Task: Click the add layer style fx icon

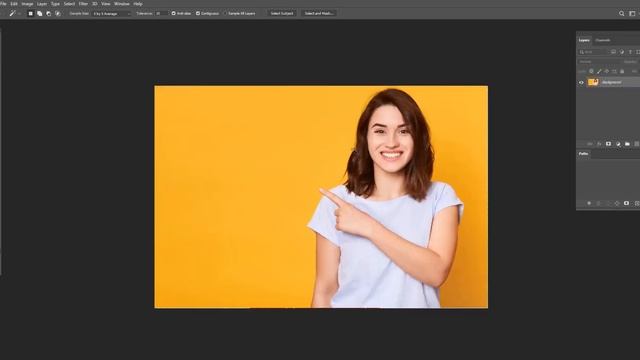Action: coord(599,144)
